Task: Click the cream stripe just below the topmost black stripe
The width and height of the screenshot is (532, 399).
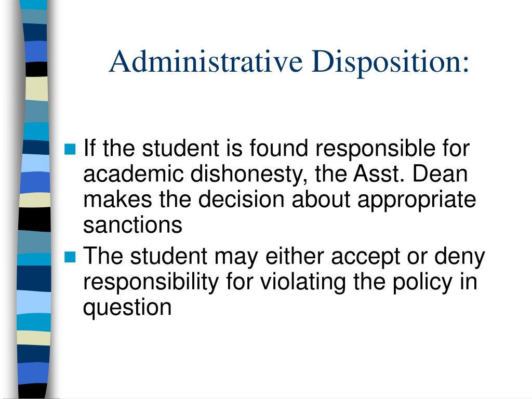Action: pos(37,88)
